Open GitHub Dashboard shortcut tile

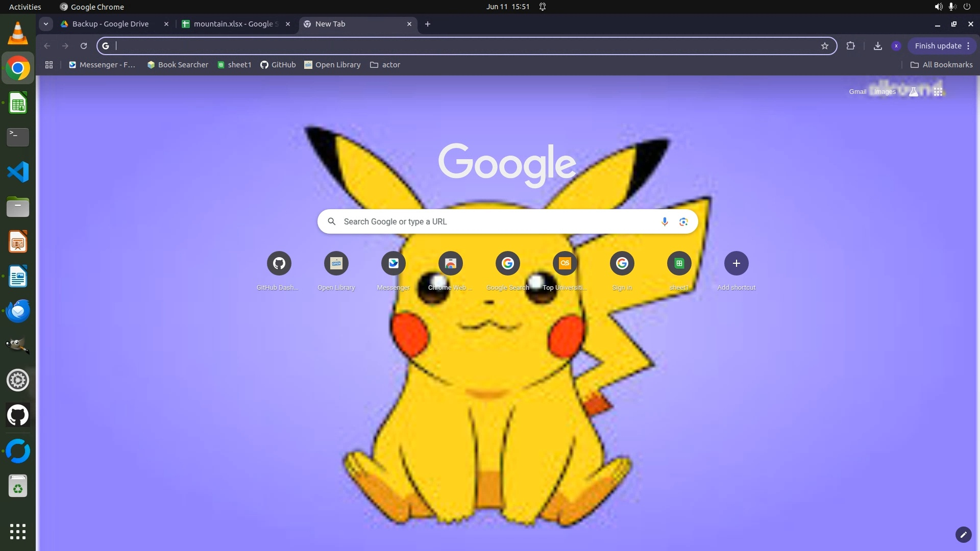pos(279,263)
